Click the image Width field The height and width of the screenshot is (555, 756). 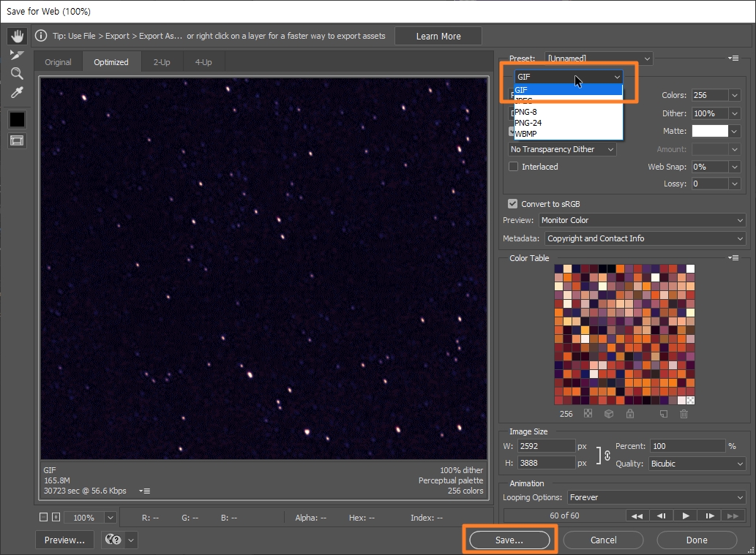coord(546,446)
